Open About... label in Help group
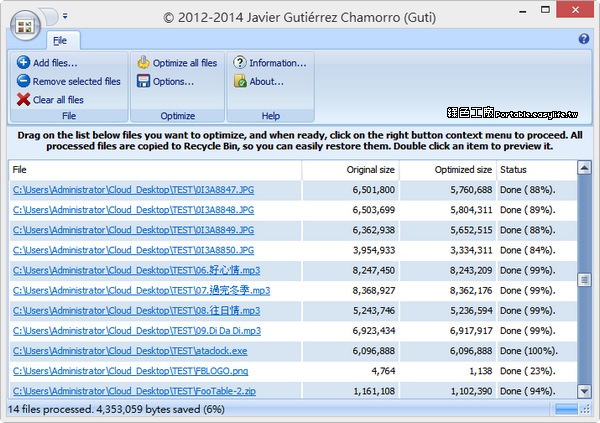 [x=267, y=82]
